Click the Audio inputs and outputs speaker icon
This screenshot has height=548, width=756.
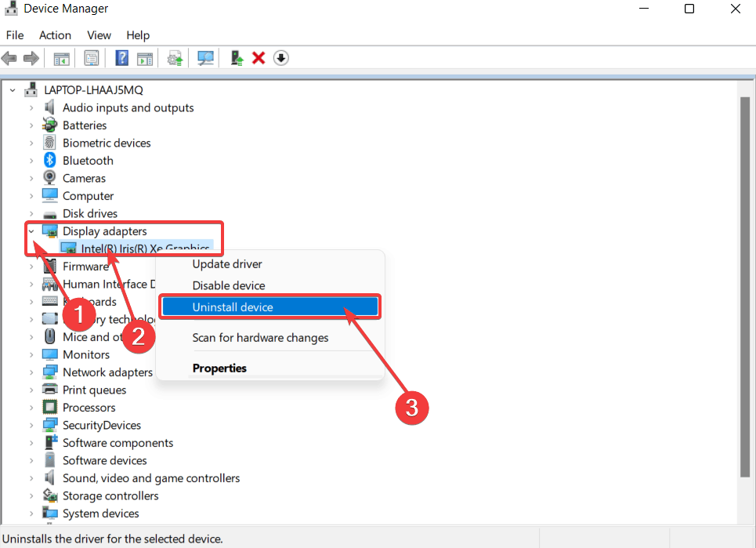click(49, 107)
